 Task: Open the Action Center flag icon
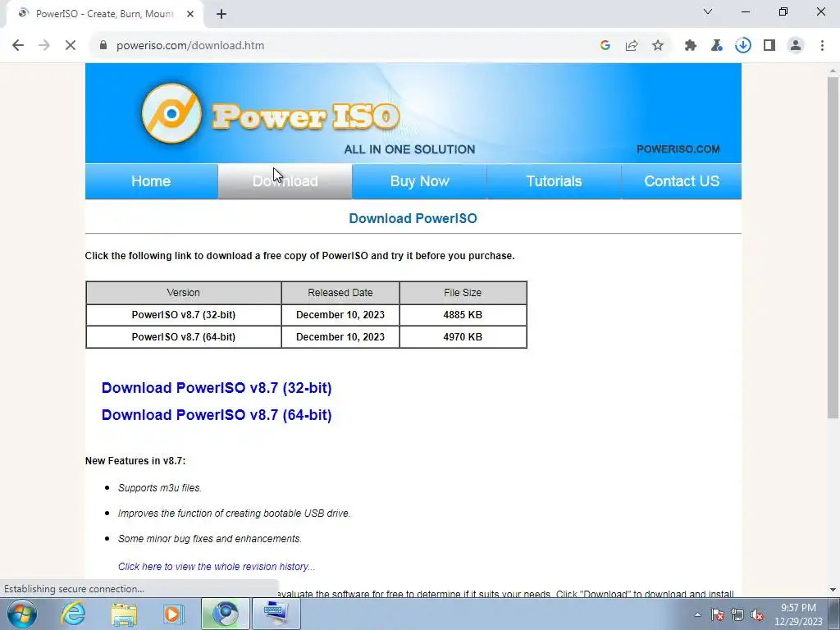point(718,614)
